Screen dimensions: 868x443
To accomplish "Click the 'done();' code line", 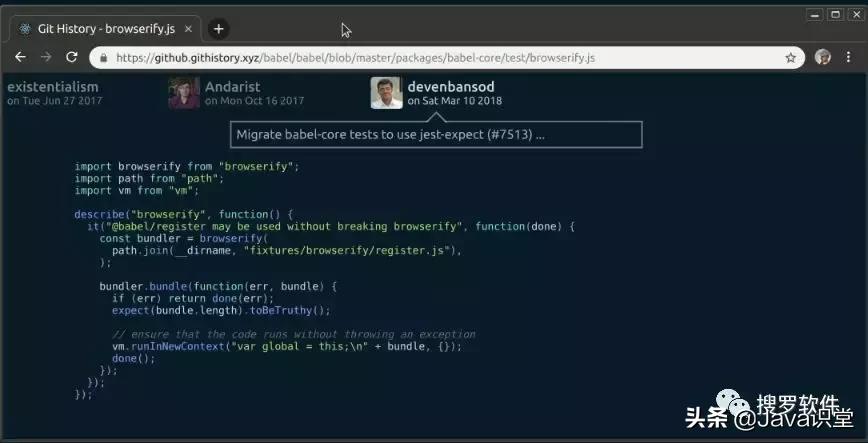I will point(133,359).
